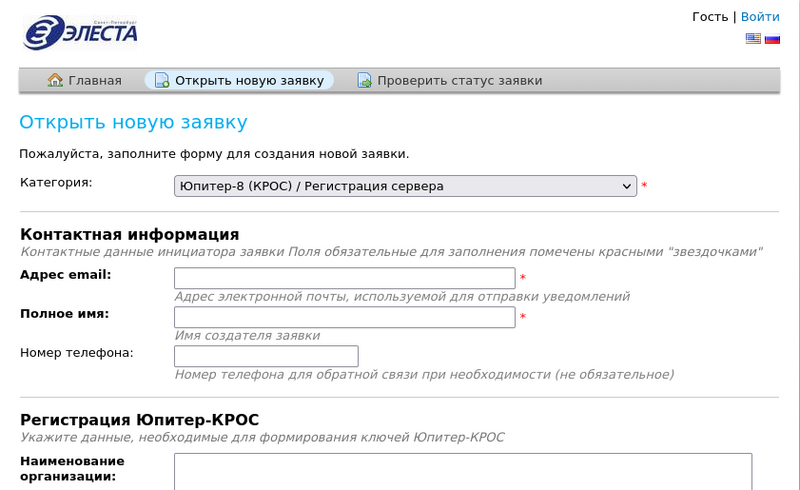Click the text Пожалуйста, заполните форму
The image size is (800, 490).
(x=214, y=154)
